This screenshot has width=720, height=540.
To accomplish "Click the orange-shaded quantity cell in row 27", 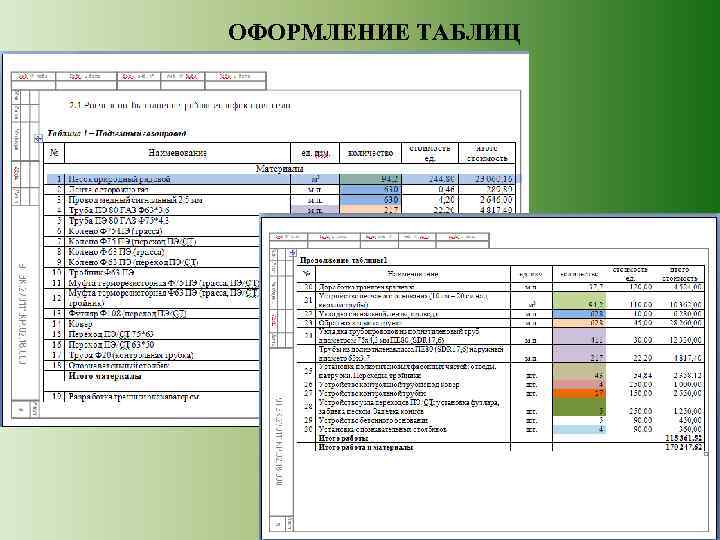I will pos(579,394).
